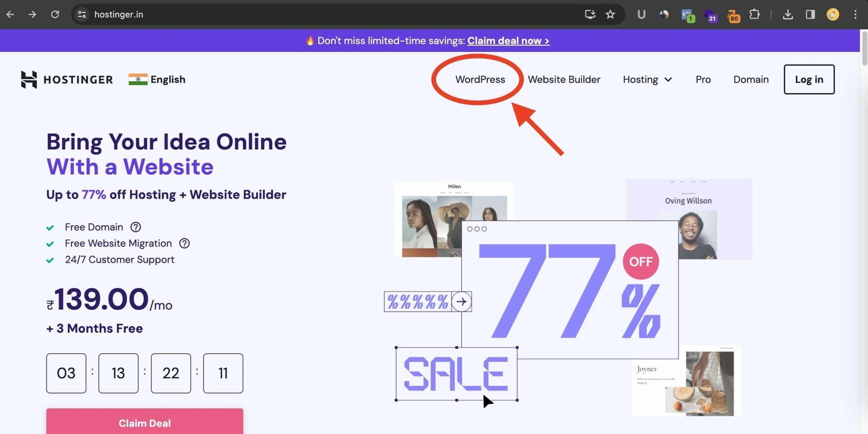The height and width of the screenshot is (434, 868).
Task: Click the arrow circle beside percent signs
Action: [x=462, y=302]
